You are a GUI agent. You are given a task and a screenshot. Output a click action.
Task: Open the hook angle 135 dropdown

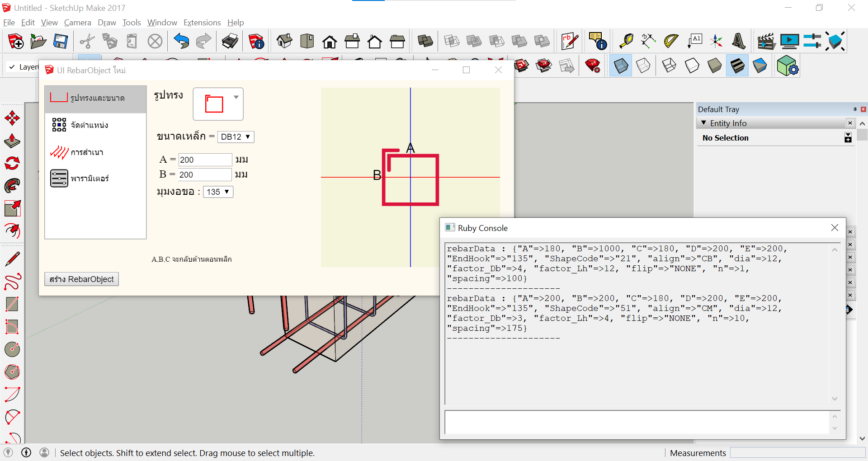[218, 192]
